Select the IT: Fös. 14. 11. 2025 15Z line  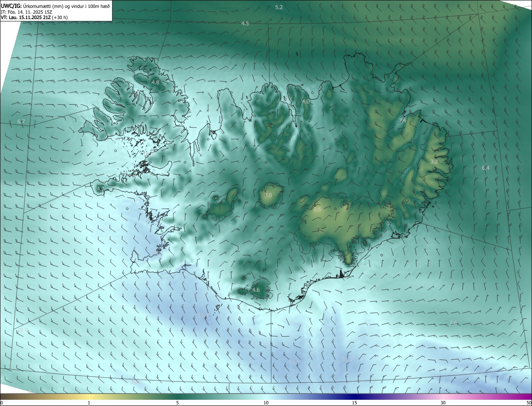point(27,12)
